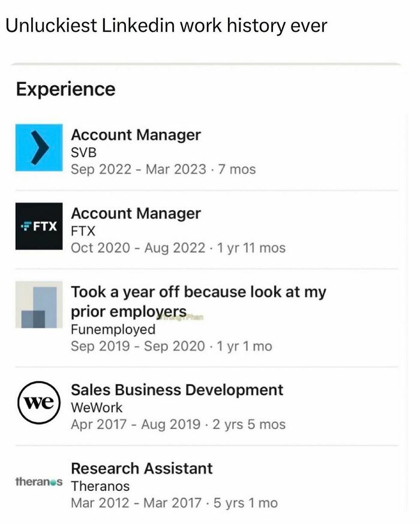
Task: Open the Account Manager title at SVB
Action: click(136, 135)
